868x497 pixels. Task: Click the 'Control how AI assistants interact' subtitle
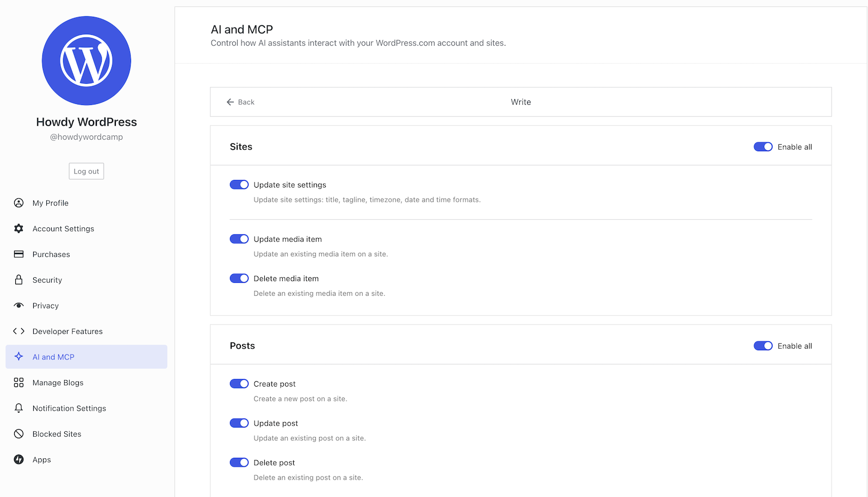pos(358,43)
